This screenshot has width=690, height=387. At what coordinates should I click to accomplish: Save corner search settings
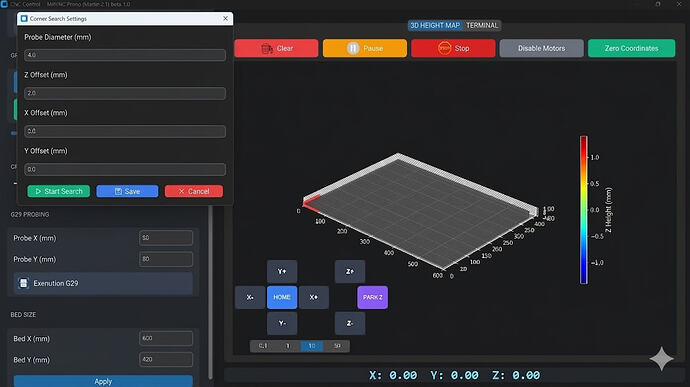127,191
